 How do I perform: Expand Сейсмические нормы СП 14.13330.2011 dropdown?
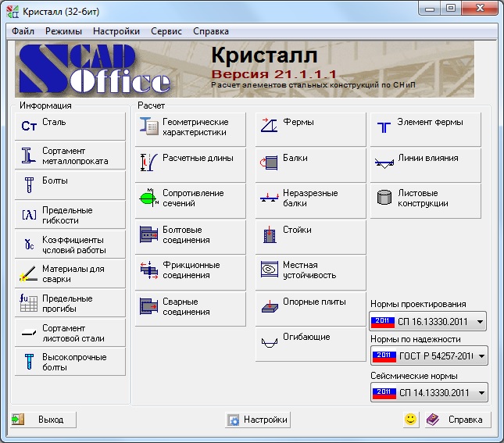pyautogui.click(x=429, y=392)
